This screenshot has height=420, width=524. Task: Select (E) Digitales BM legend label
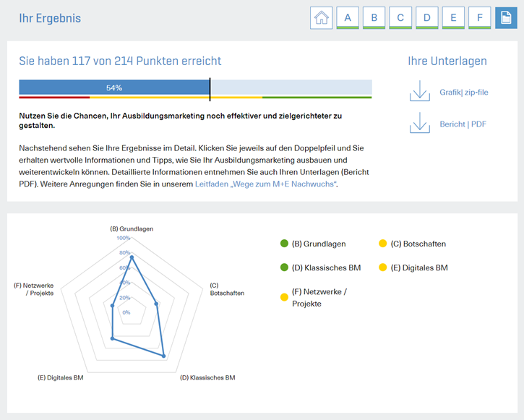pyautogui.click(x=419, y=267)
